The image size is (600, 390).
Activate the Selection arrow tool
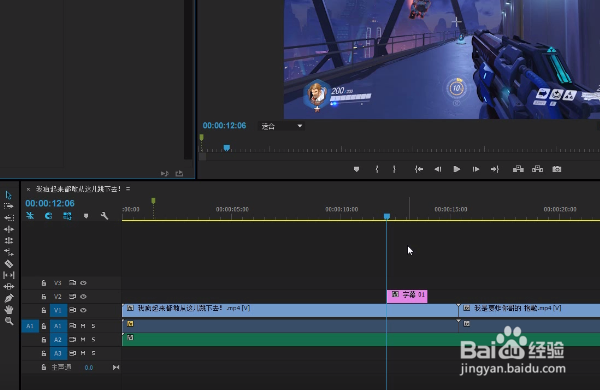pyautogui.click(x=8, y=195)
